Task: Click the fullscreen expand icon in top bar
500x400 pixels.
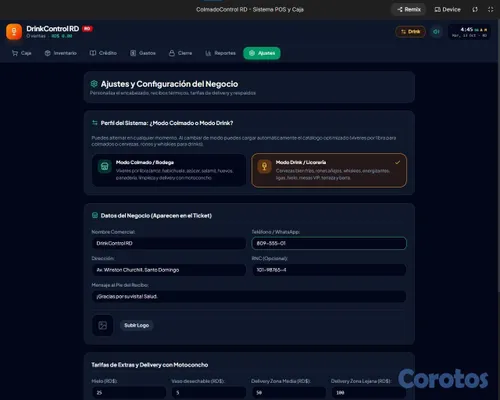Action: coord(490,9)
